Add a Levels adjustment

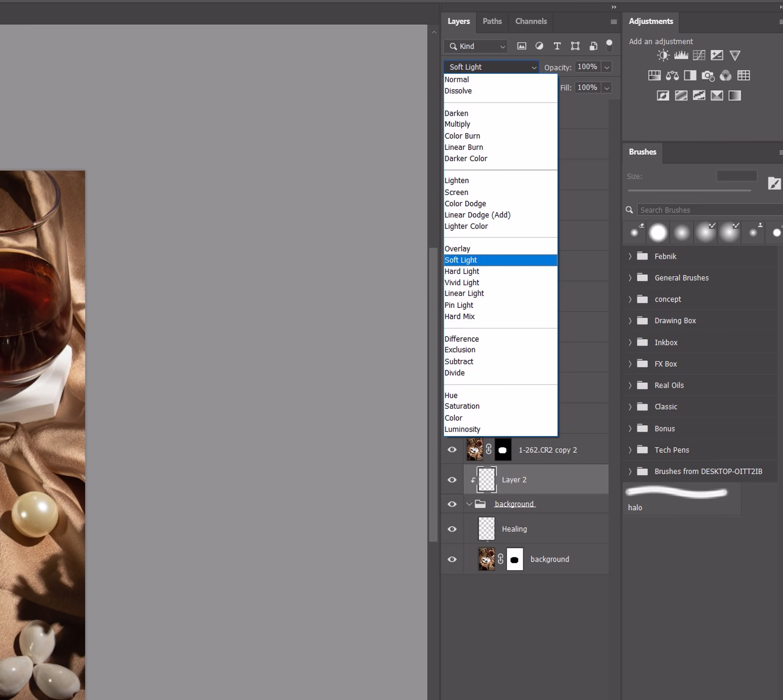pyautogui.click(x=681, y=56)
